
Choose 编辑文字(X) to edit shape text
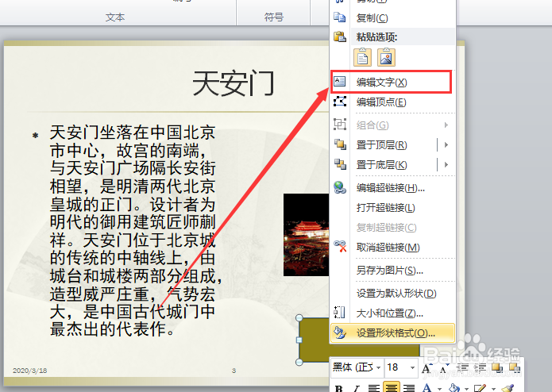point(391,82)
